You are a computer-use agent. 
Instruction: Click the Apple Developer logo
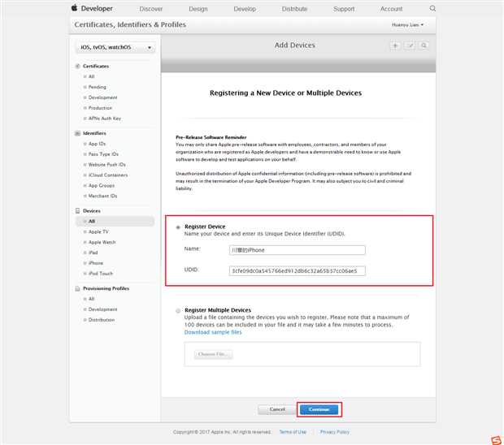click(x=92, y=8)
